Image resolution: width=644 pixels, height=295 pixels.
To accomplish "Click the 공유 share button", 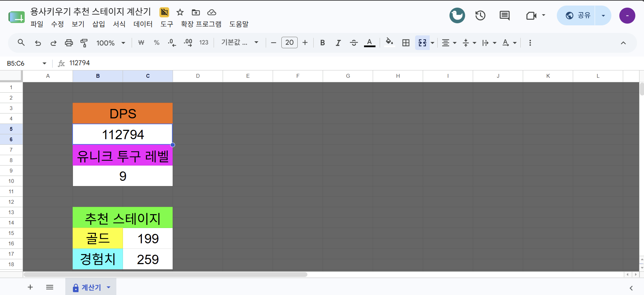I will point(577,16).
